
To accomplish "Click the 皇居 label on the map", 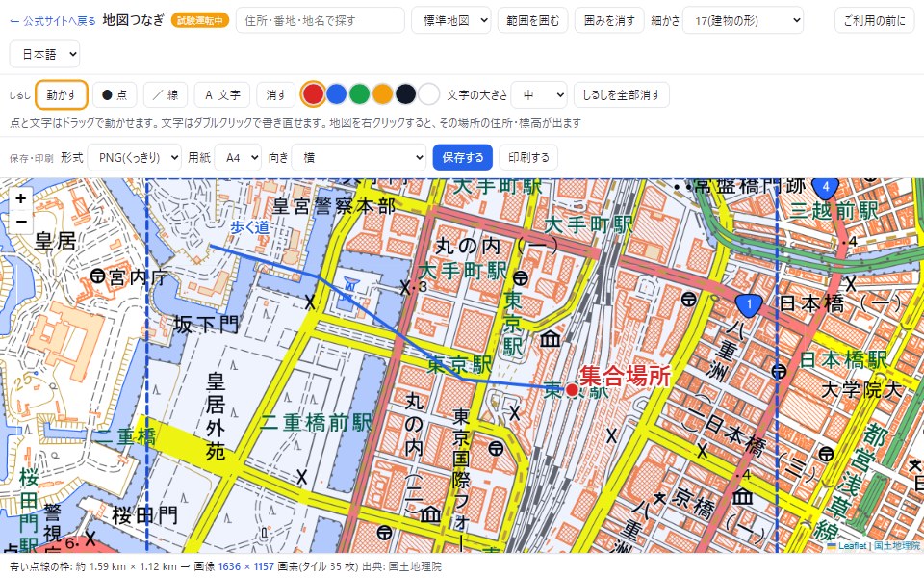I will (x=56, y=241).
